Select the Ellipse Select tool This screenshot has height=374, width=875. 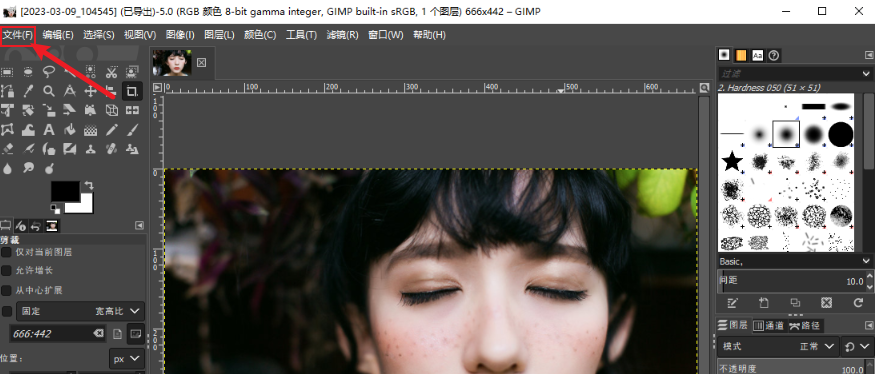coord(28,72)
